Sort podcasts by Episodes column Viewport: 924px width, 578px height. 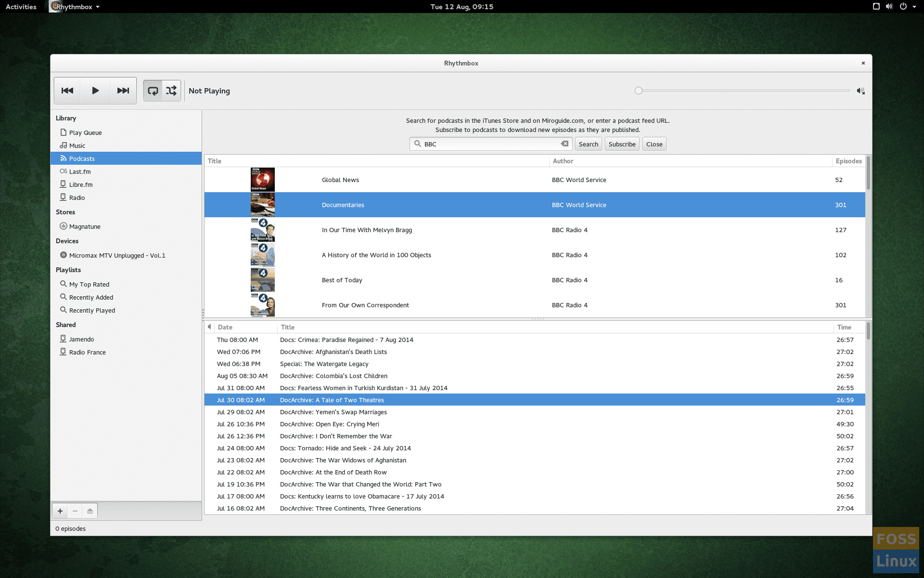(848, 161)
